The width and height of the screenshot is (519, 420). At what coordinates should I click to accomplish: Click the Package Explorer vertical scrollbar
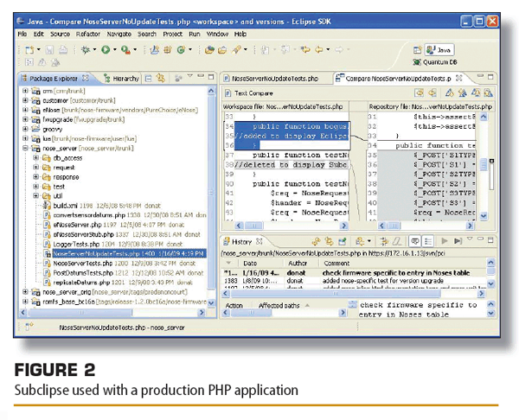(212, 196)
